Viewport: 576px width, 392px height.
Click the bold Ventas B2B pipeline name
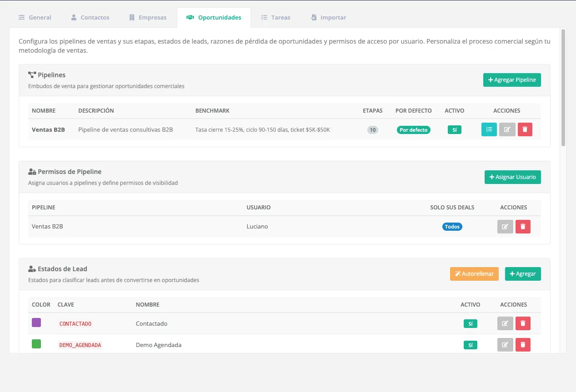coord(48,129)
